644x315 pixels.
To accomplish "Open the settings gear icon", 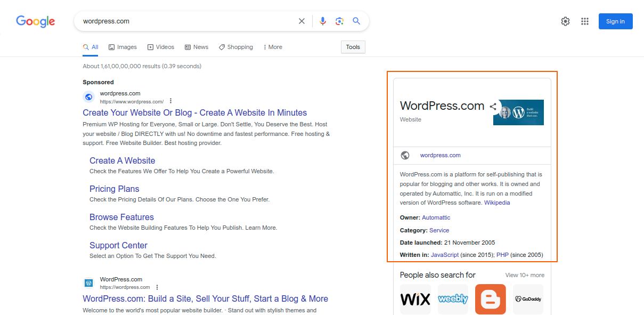I will coord(565,21).
